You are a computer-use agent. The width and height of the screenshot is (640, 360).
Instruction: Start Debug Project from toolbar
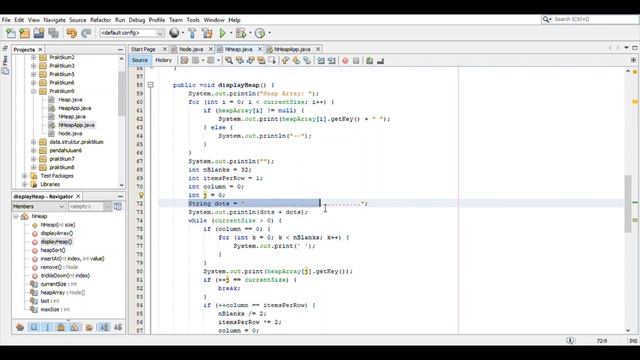241,33
